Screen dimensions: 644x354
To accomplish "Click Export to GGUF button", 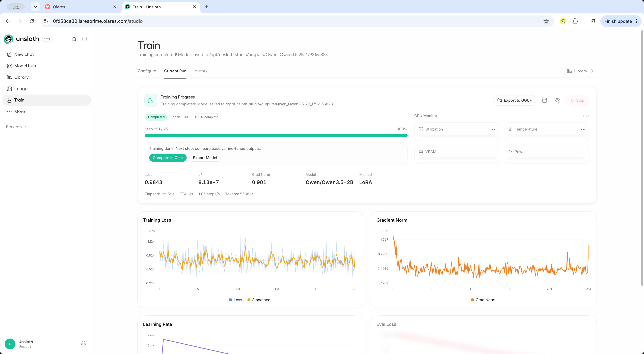I will point(515,100).
